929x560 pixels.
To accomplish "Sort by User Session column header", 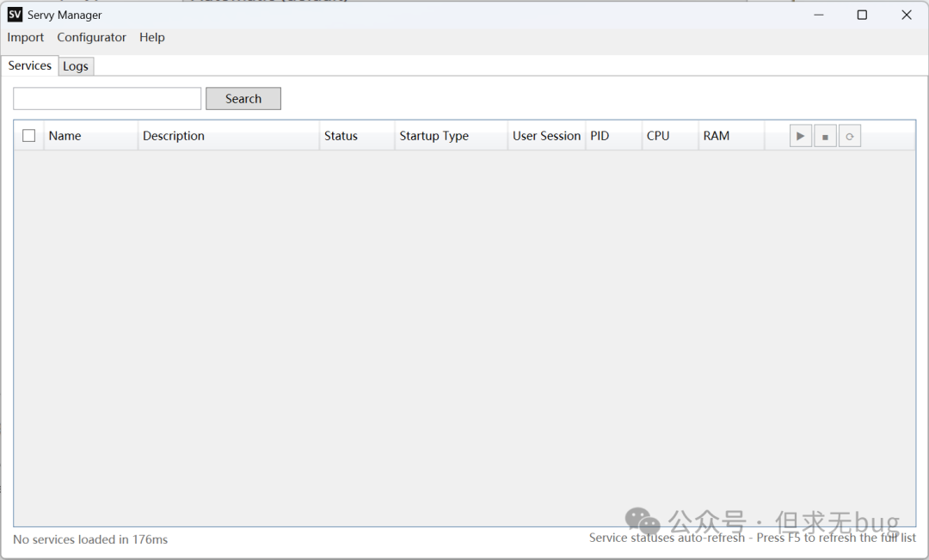I will (546, 136).
